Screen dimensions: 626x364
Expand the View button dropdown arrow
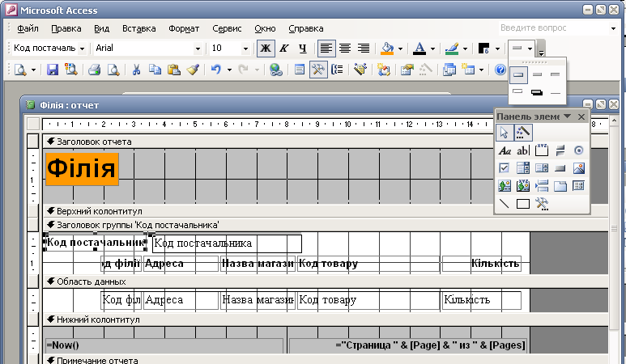pyautogui.click(x=33, y=70)
